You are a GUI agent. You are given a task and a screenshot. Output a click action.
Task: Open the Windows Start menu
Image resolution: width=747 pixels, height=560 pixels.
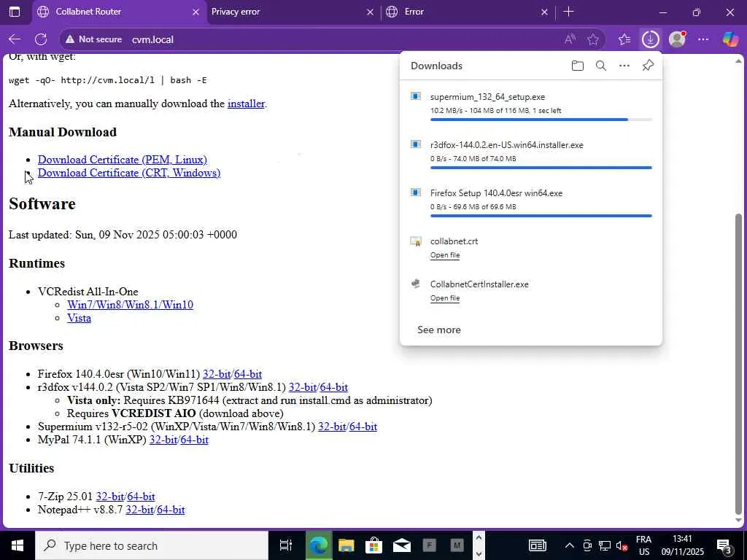(x=18, y=545)
